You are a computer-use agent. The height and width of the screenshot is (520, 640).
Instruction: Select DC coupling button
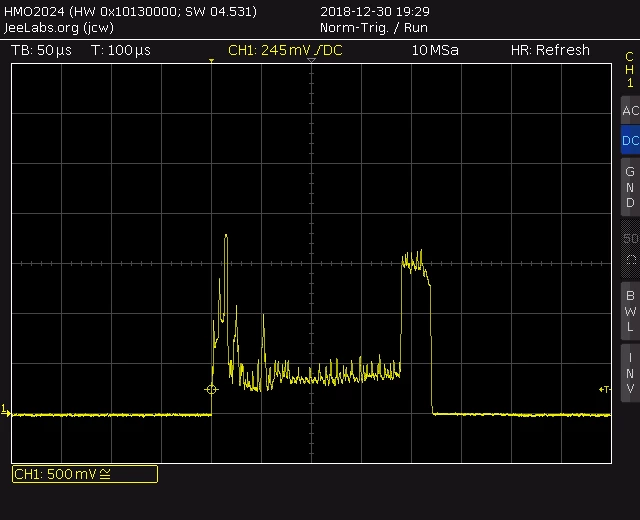click(x=631, y=140)
